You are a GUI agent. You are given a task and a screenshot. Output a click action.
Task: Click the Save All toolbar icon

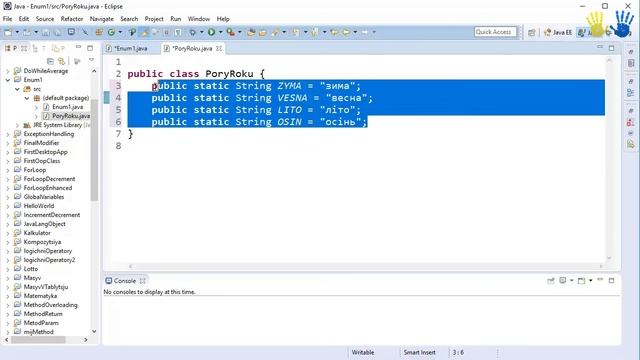(x=58, y=32)
